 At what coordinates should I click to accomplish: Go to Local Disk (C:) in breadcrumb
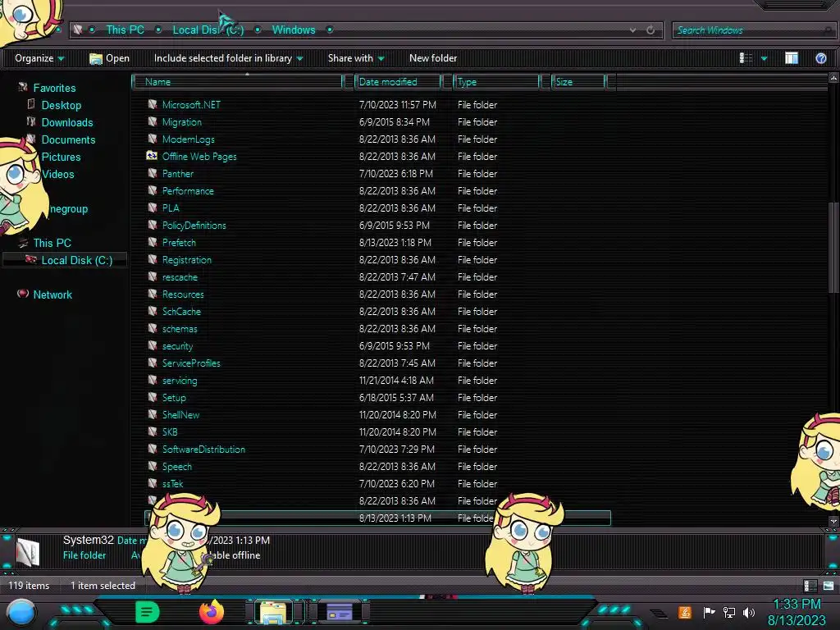tap(208, 30)
